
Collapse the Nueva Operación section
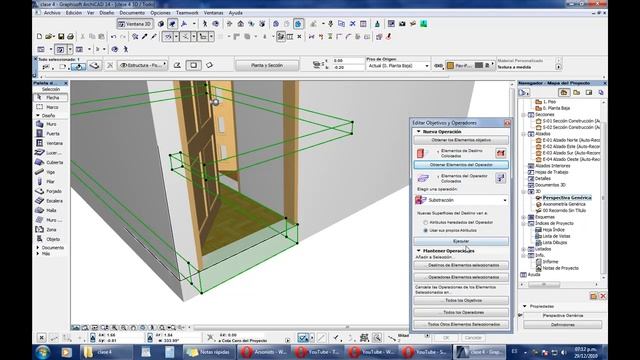click(418, 132)
